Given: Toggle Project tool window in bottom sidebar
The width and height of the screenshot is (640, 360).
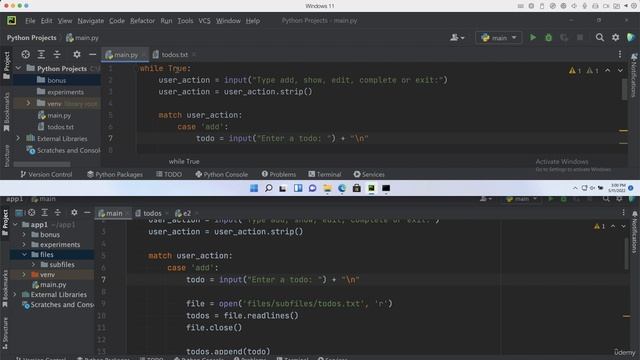Looking at the screenshot, I should pyautogui.click(x=5, y=223).
